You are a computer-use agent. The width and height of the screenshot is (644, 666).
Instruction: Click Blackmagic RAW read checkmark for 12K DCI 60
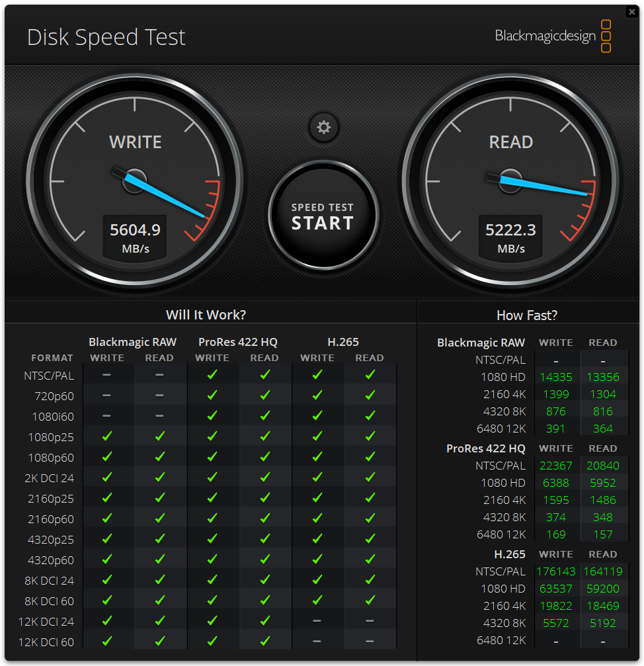[x=159, y=642]
